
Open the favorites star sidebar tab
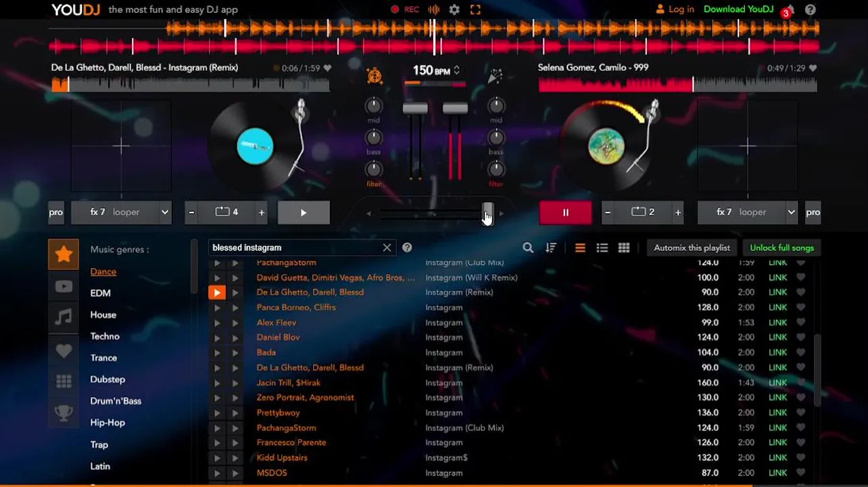(x=64, y=254)
